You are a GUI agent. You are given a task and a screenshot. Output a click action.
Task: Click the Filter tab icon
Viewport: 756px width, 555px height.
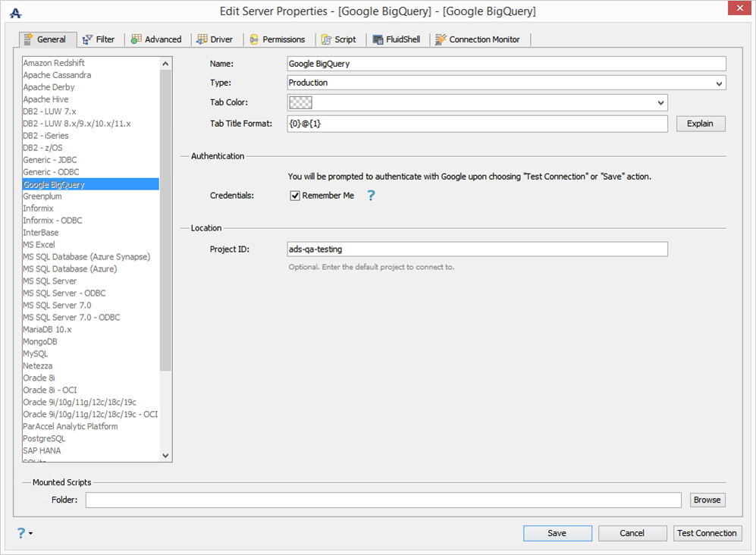pos(87,39)
